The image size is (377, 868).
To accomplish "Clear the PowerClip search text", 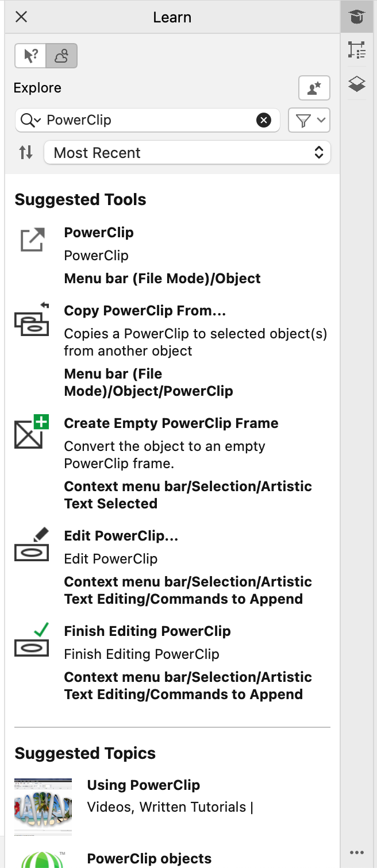I will [x=263, y=120].
